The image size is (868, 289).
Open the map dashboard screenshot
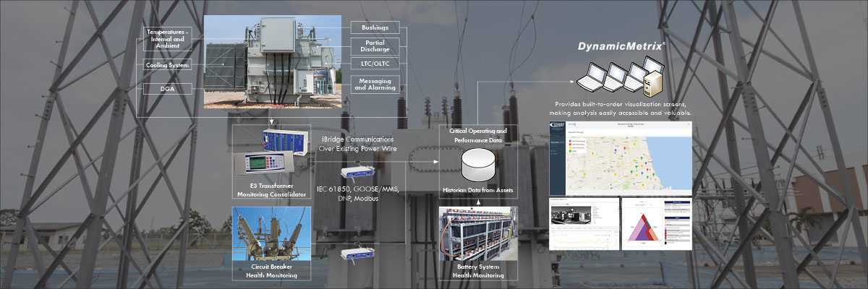(x=621, y=158)
